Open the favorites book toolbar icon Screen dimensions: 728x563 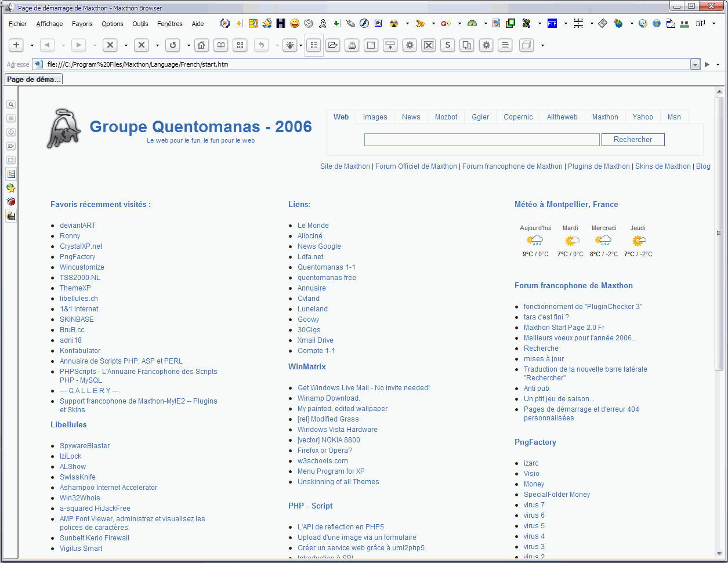click(220, 45)
